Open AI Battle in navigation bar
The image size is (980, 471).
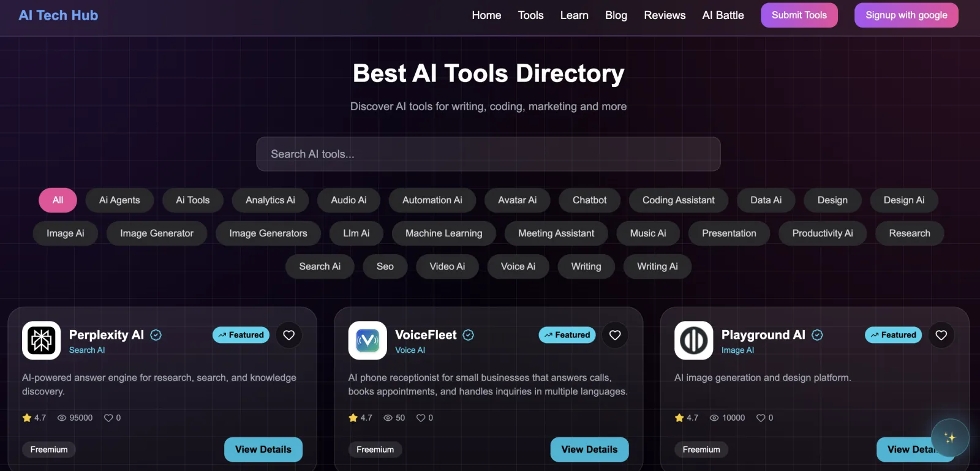723,15
